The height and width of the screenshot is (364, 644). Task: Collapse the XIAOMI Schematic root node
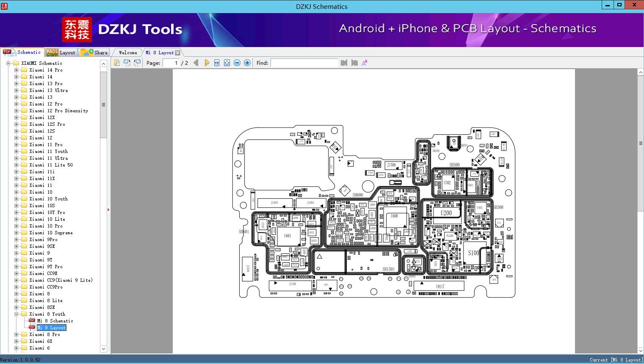coord(8,63)
